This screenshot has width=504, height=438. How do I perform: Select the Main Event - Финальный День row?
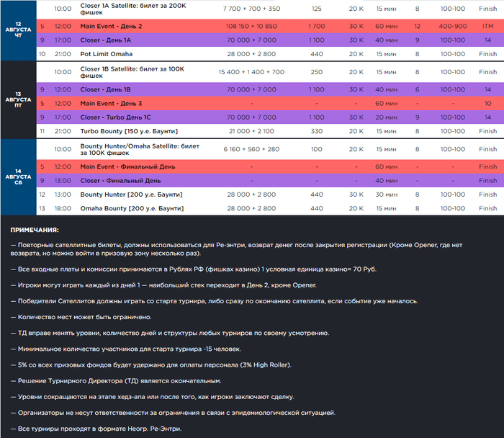pos(117,167)
